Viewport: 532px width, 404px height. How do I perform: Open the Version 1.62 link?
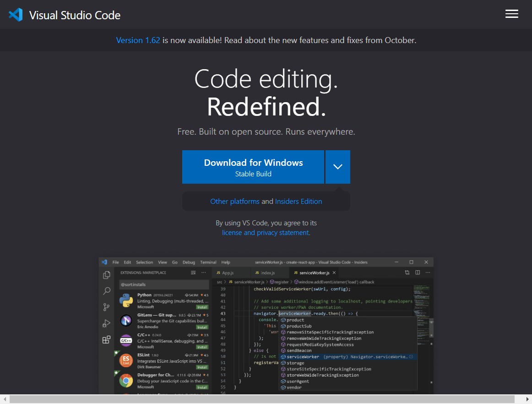click(138, 40)
